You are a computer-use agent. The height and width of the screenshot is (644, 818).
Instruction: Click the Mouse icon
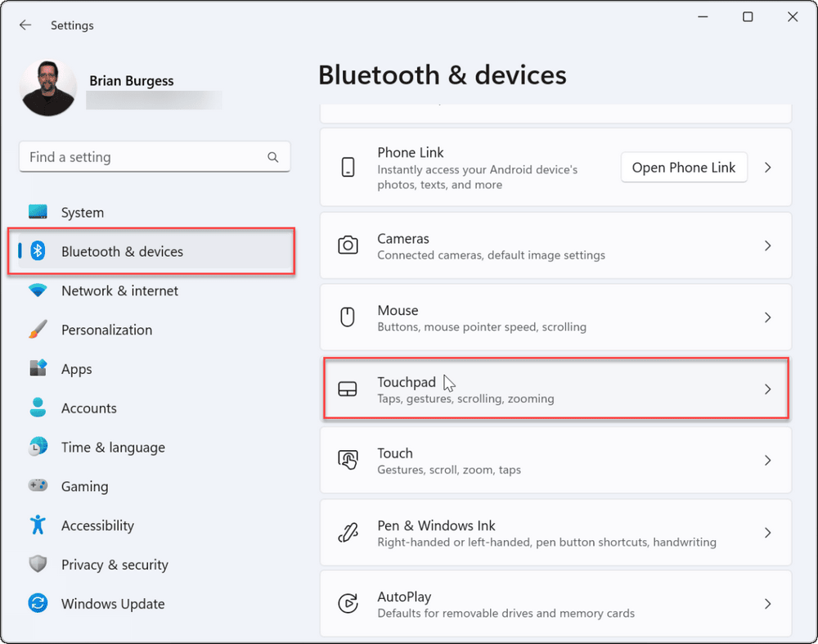(x=348, y=317)
